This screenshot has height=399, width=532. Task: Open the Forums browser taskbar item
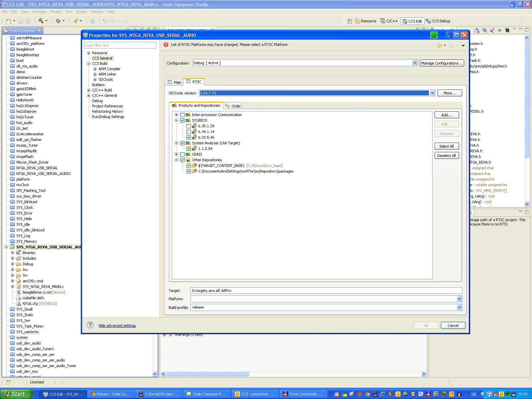(111, 394)
